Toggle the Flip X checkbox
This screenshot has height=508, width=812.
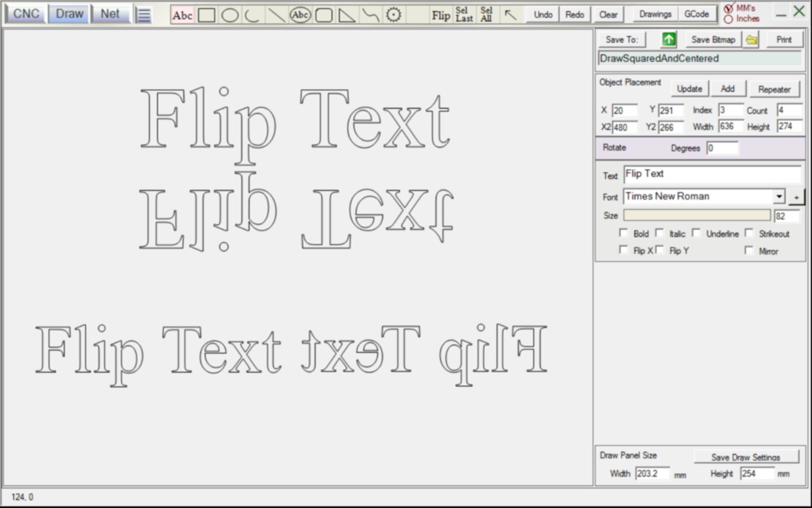[623, 250]
